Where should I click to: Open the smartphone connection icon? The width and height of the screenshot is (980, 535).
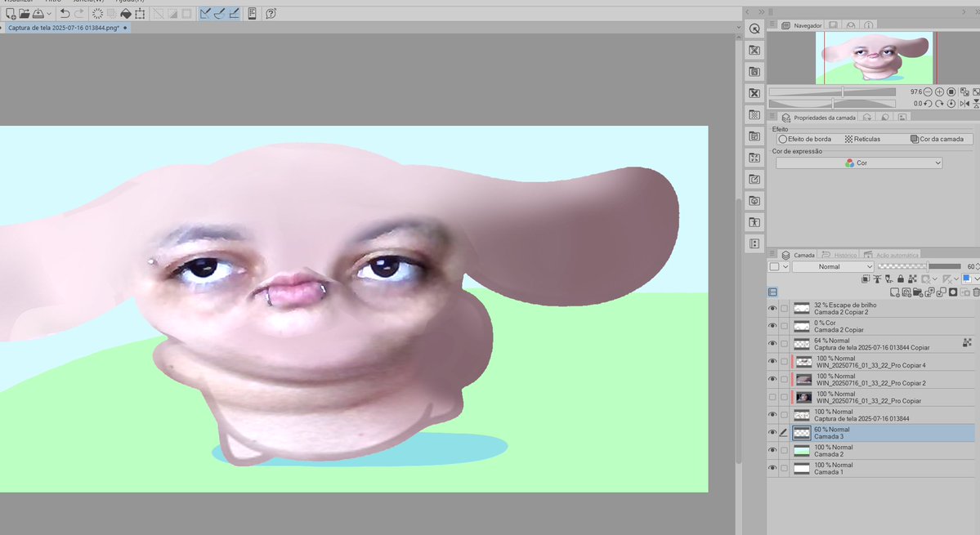coord(252,13)
